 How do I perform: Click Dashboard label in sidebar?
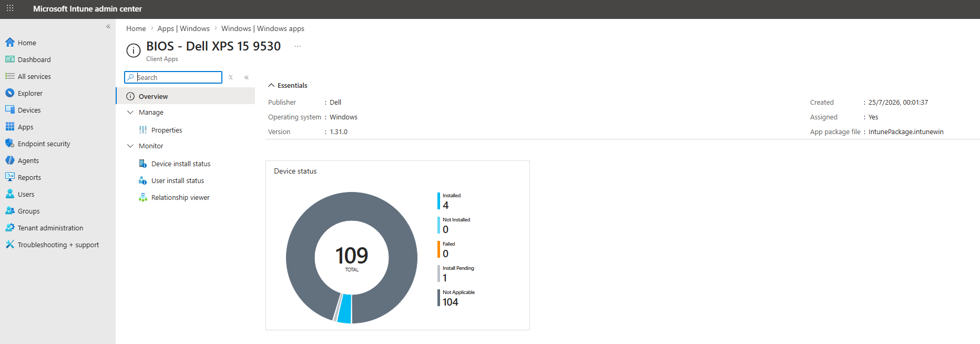34,59
